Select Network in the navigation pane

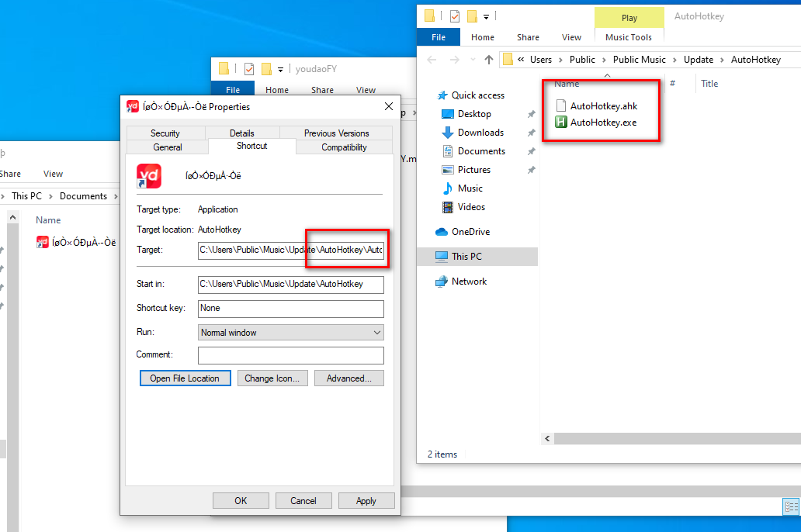click(x=469, y=282)
